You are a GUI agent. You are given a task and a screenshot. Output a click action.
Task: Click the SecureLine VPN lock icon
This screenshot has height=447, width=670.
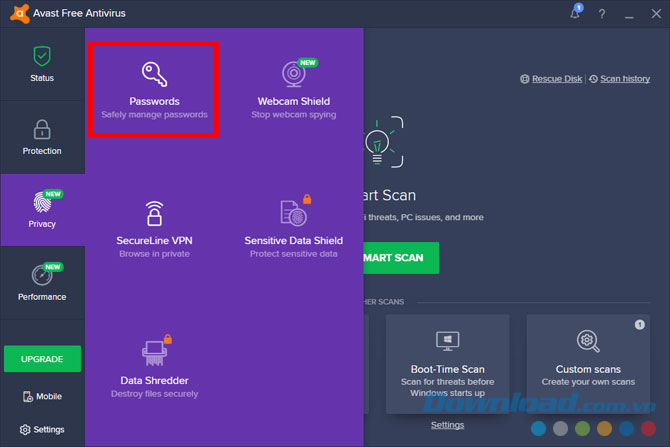pyautogui.click(x=154, y=213)
